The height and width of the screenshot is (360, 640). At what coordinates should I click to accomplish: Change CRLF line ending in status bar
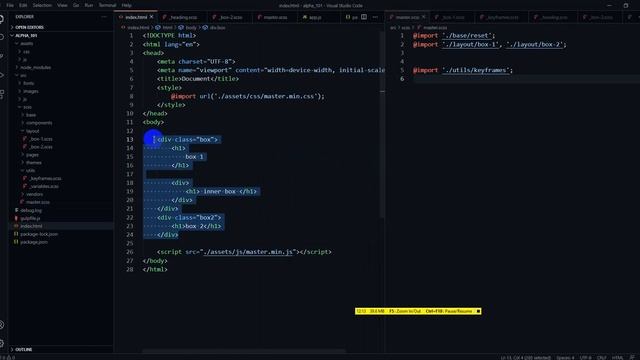[x=601, y=358]
